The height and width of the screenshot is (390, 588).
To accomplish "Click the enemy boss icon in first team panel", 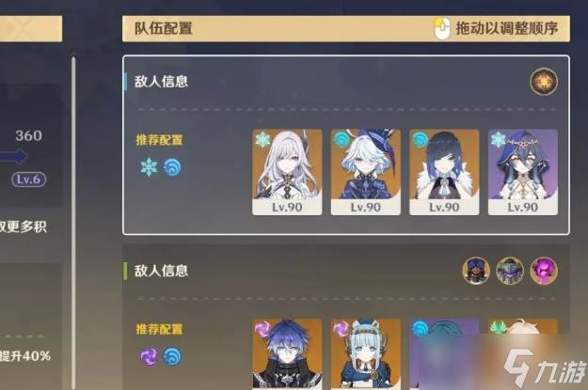I will click(544, 82).
